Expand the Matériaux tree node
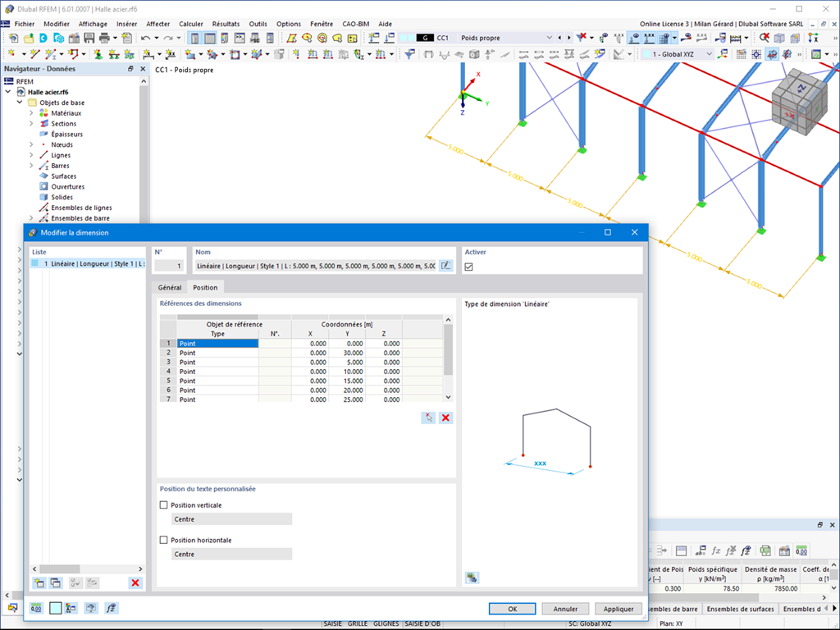Viewport: 840px width, 630px height. (31, 113)
